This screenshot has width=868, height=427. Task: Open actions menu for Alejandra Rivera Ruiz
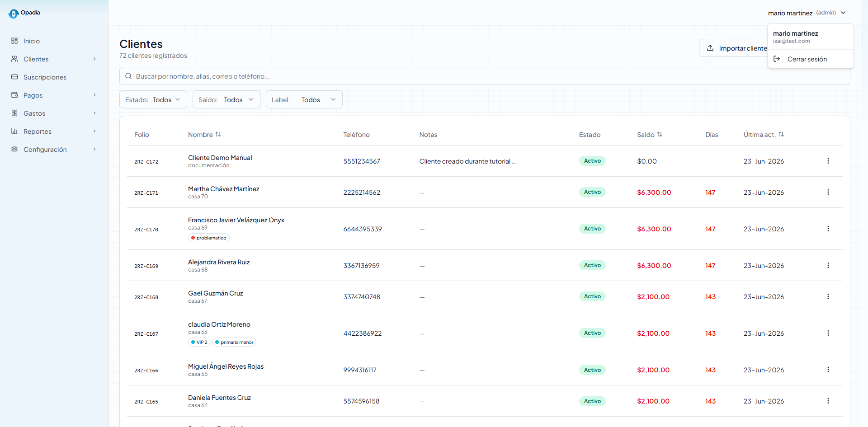point(828,265)
